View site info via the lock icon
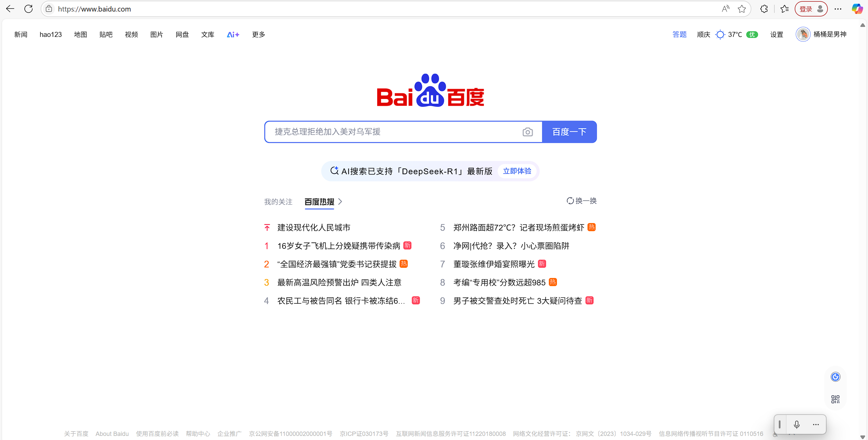 (49, 9)
